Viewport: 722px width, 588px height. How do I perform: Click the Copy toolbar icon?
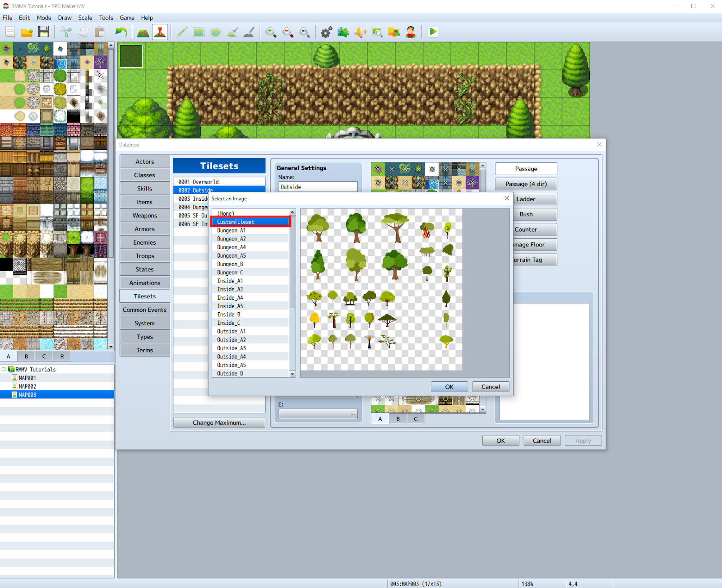coord(83,32)
